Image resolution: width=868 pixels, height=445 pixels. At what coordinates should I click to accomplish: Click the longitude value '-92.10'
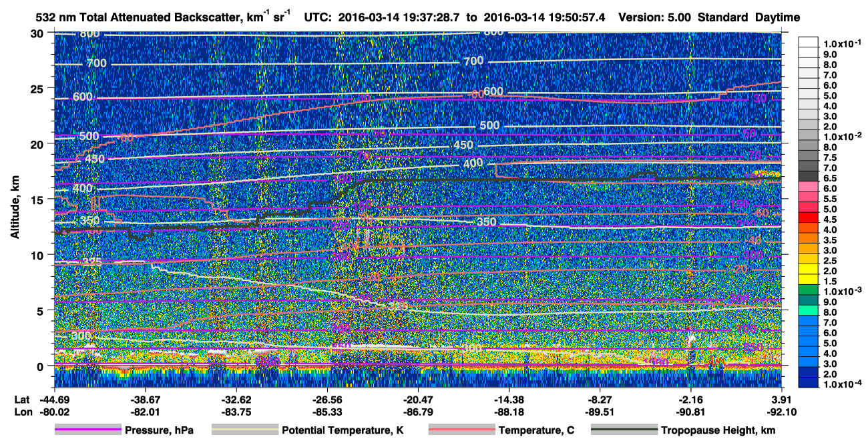point(782,412)
